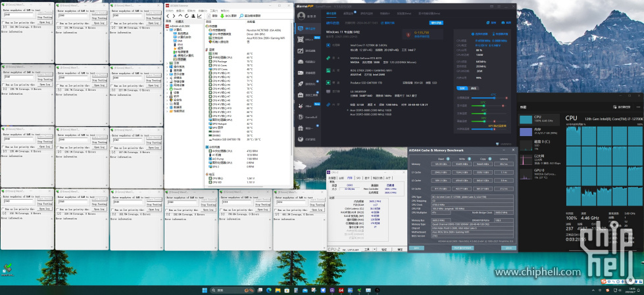Open Windows Start button on taskbar
644x295 pixels.
pyautogui.click(x=205, y=290)
